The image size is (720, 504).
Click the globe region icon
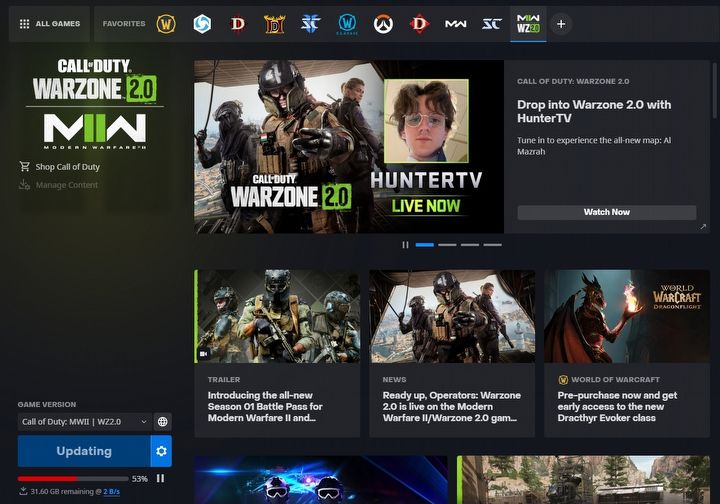click(x=163, y=422)
